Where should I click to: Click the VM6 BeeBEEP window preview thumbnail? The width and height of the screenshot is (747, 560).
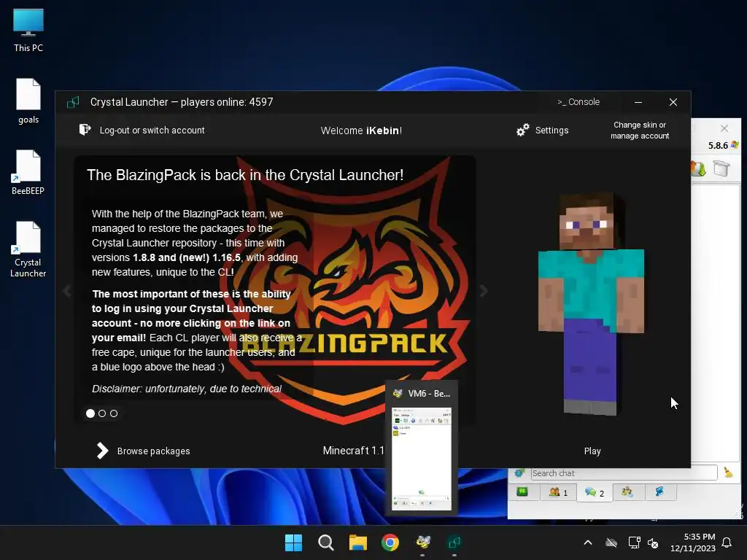pyautogui.click(x=421, y=458)
